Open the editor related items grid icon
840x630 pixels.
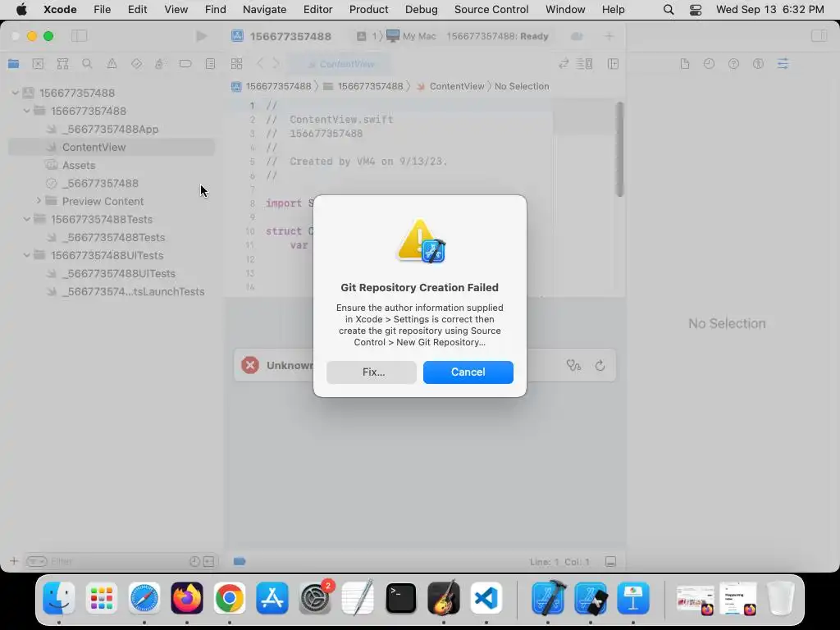(x=237, y=64)
